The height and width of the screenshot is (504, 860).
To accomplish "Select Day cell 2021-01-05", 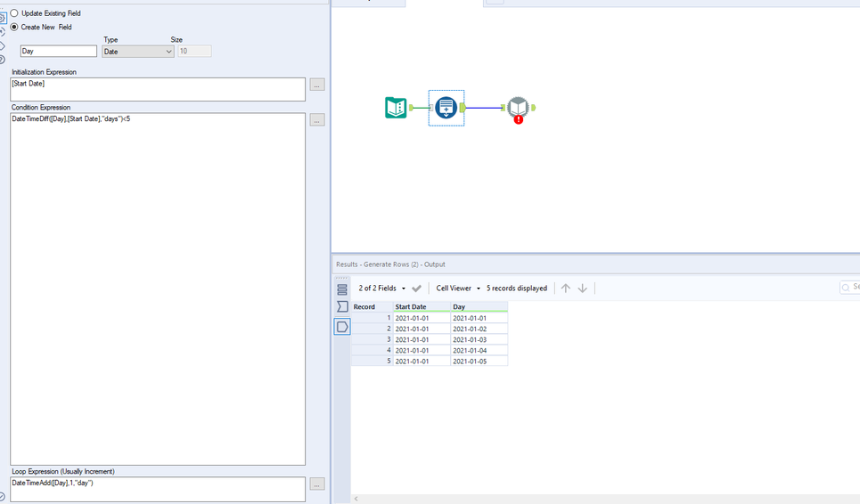I will tap(479, 361).
